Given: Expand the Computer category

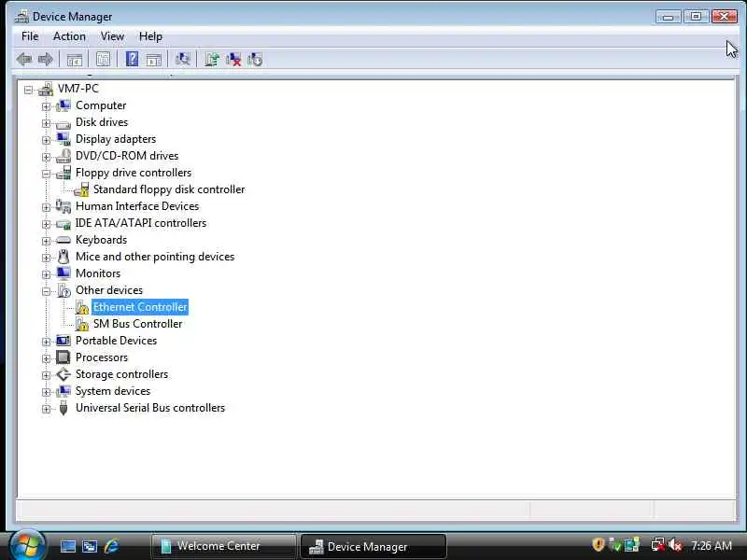Looking at the screenshot, I should click(46, 106).
